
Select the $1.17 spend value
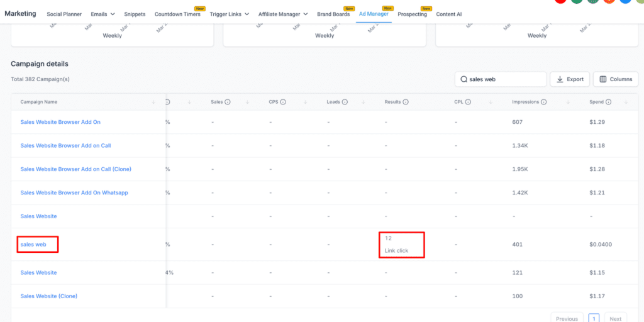[597, 296]
